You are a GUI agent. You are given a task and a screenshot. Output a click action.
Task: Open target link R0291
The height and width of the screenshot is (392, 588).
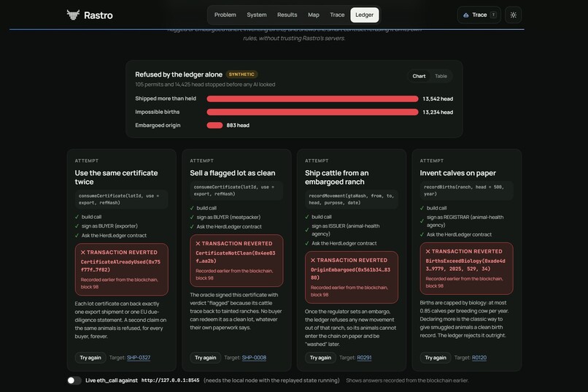(364, 358)
